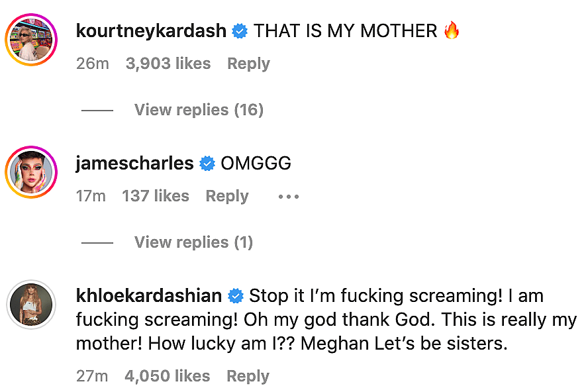Expand the single reply to jamescharles
Screen dimensions: 588x392
click(x=193, y=242)
